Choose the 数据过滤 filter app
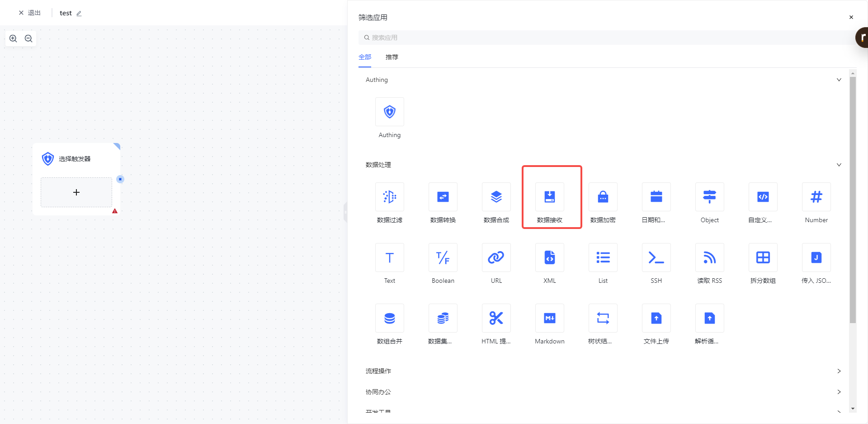868x424 pixels. pyautogui.click(x=389, y=197)
